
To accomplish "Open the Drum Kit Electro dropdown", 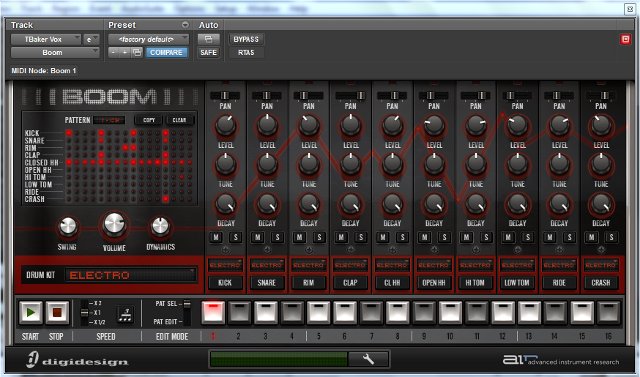I will point(131,275).
